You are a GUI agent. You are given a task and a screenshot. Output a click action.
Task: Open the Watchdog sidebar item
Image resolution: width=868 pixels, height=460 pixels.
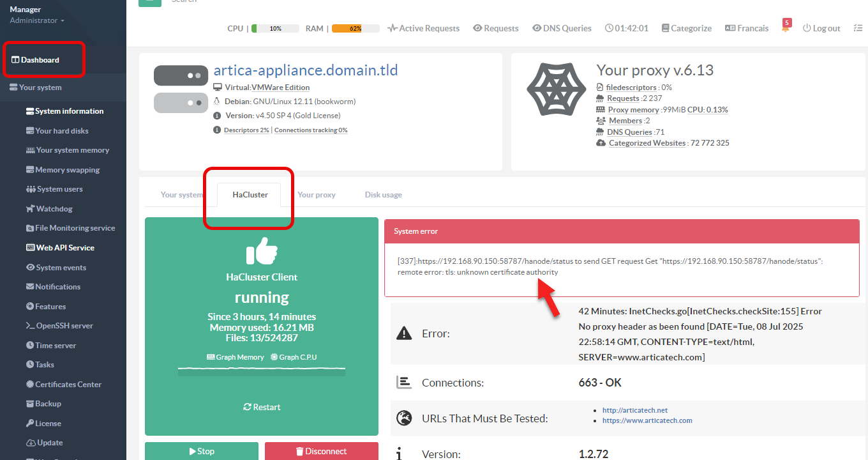click(x=54, y=208)
